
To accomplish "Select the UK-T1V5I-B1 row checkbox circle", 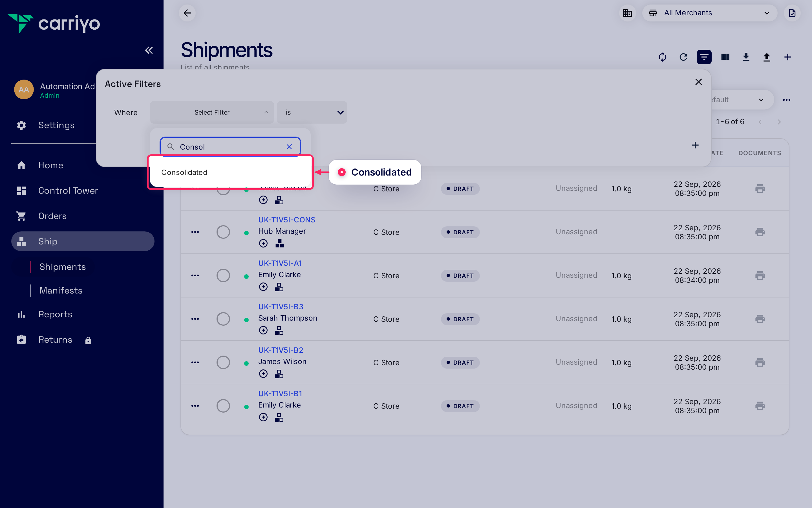I will tap(223, 406).
